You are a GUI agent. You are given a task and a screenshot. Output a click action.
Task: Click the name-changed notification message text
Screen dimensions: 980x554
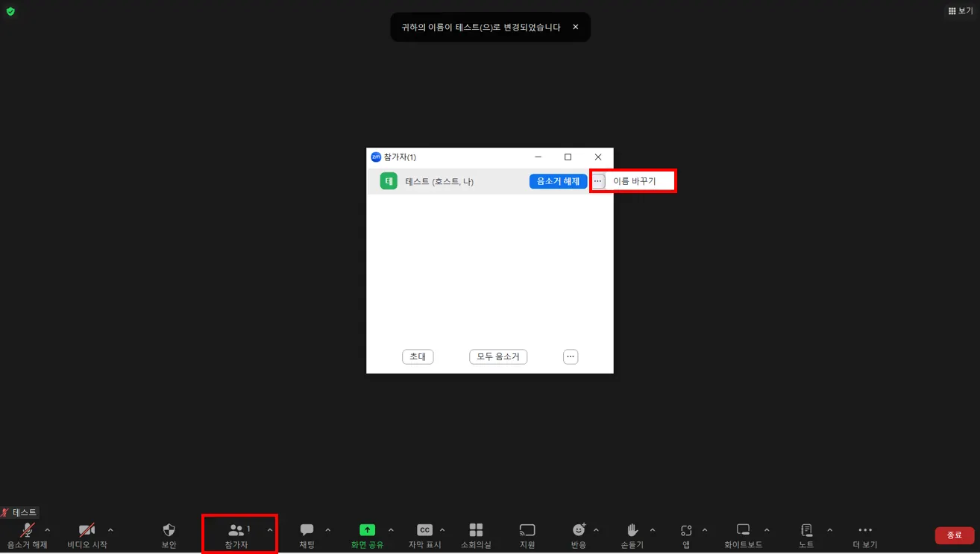pos(481,27)
